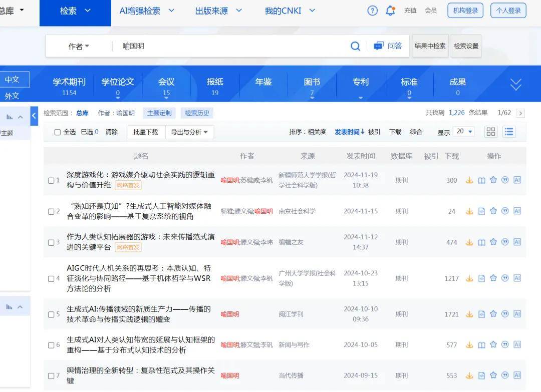Copy the citation using the quote icon
Image resolution: width=541 pixels, height=392 pixels.
(x=505, y=180)
